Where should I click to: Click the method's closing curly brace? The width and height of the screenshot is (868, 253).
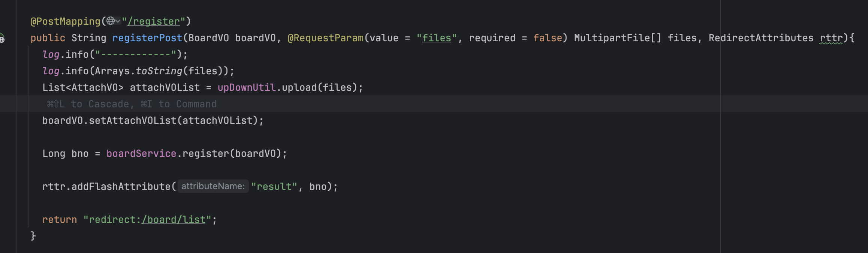33,236
